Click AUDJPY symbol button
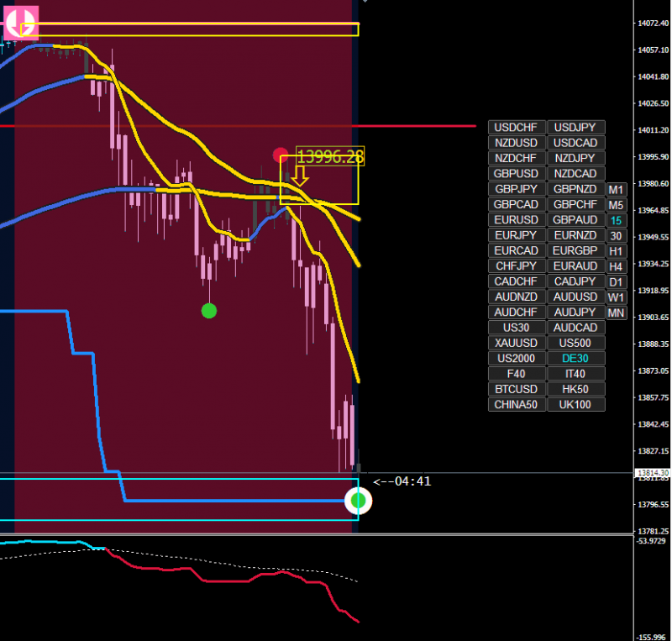The height and width of the screenshot is (641, 672). [575, 313]
